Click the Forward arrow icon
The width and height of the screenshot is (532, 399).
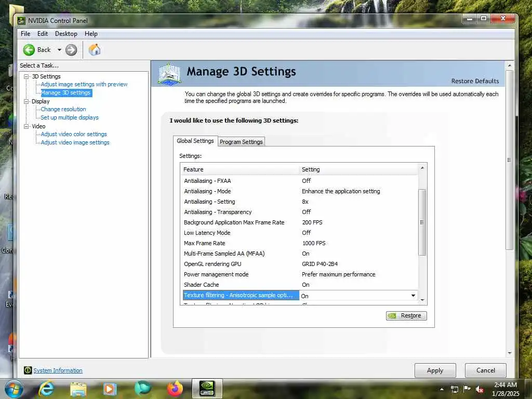71,50
